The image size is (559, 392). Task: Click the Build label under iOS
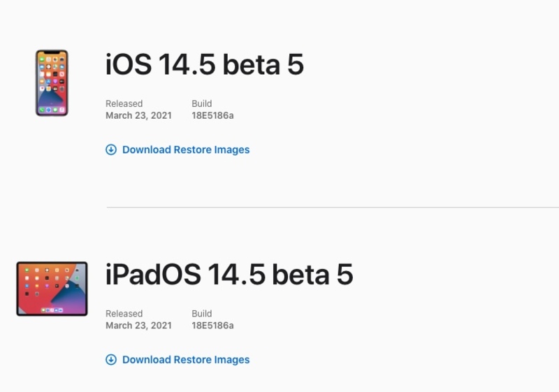202,103
